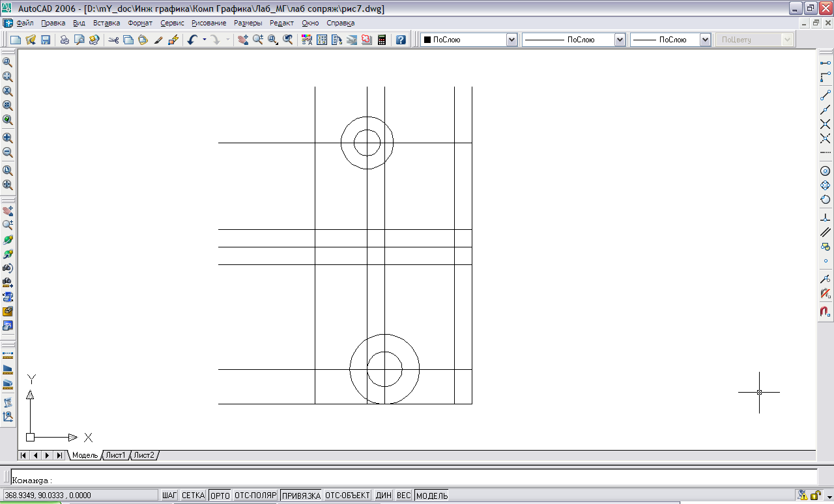834x504 pixels.
Task: Click the Plot printer icon
Action: (65, 40)
